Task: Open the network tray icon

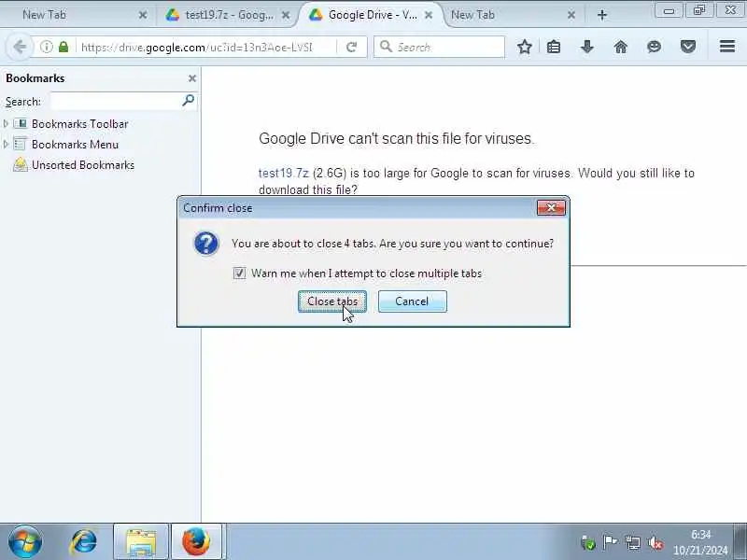Action: pyautogui.click(x=633, y=542)
